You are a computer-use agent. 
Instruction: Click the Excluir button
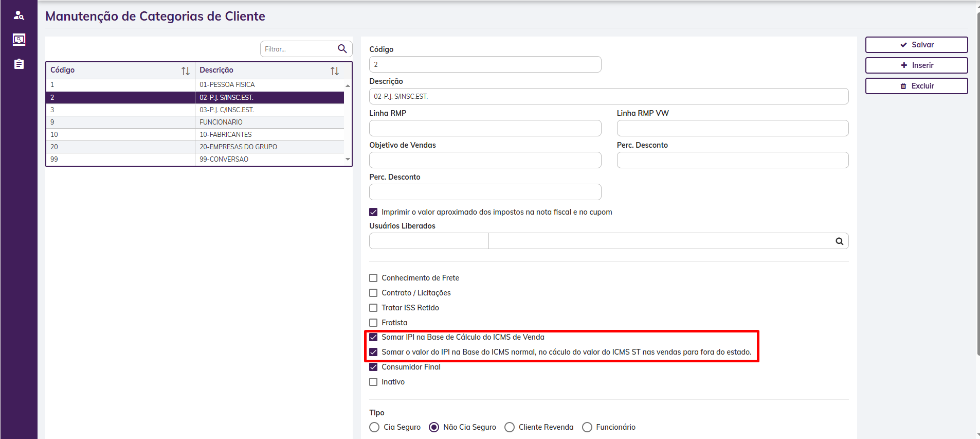pos(916,86)
